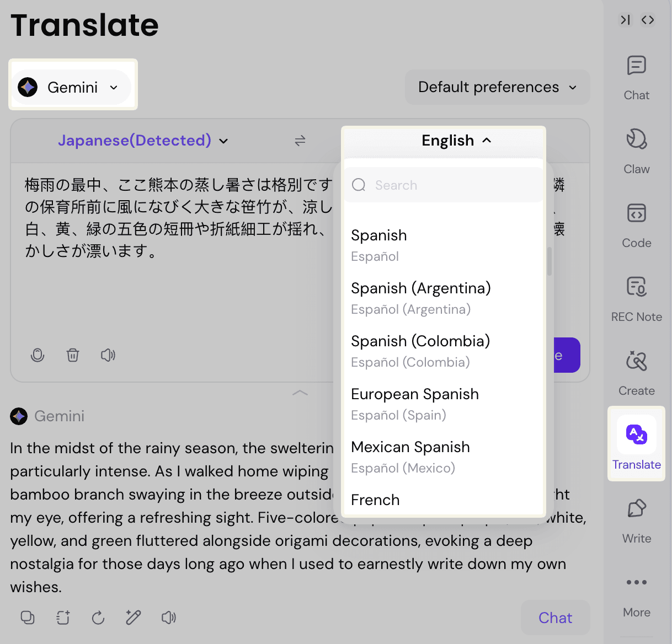Start voice input with microphone icon
The image size is (672, 644).
[38, 355]
